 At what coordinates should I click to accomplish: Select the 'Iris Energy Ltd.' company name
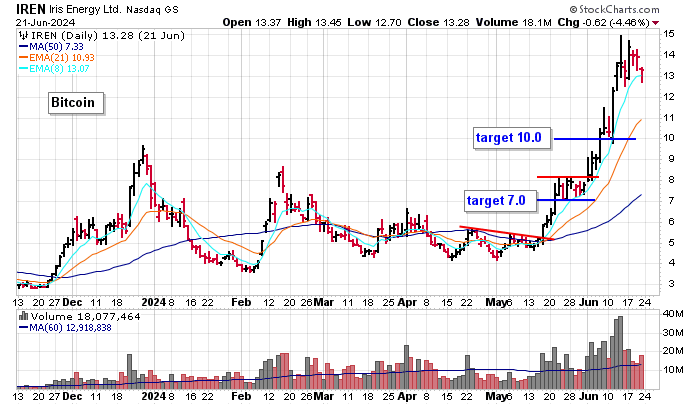[85, 9]
